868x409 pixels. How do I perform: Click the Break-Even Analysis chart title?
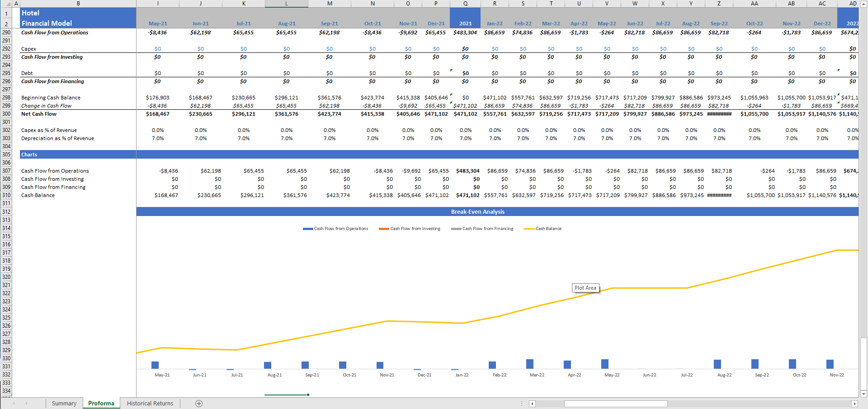coord(477,212)
